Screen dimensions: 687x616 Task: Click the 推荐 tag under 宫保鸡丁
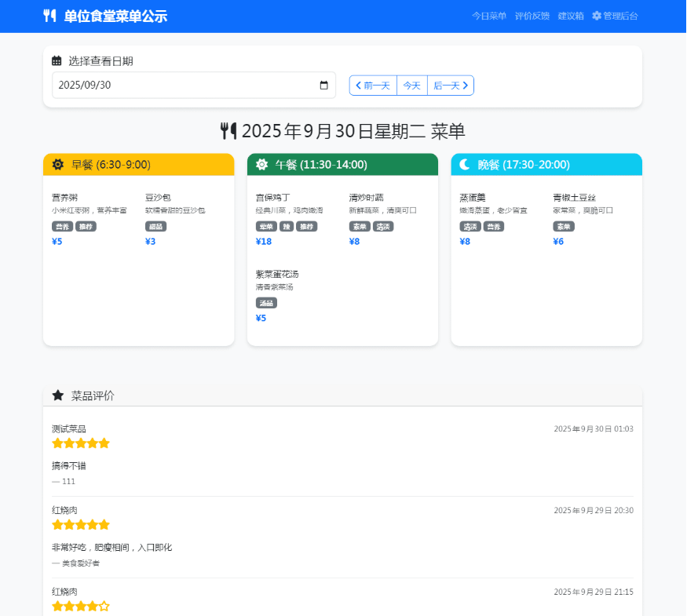click(306, 227)
